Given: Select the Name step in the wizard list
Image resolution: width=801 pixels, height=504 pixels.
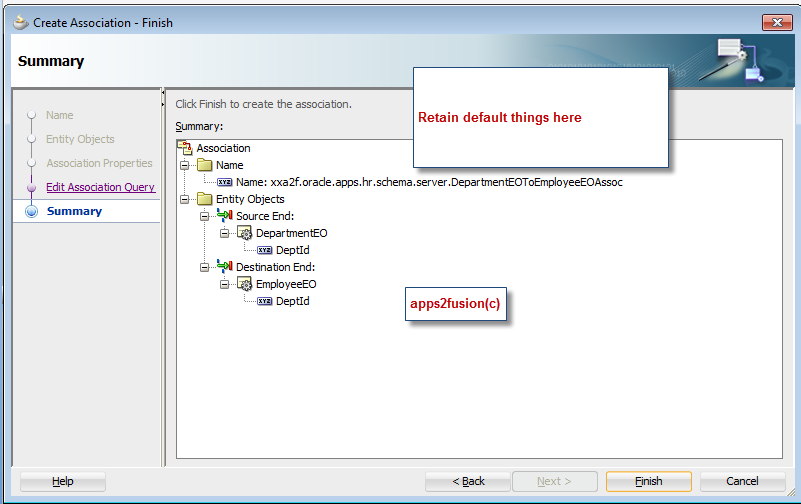Looking at the screenshot, I should (x=59, y=115).
